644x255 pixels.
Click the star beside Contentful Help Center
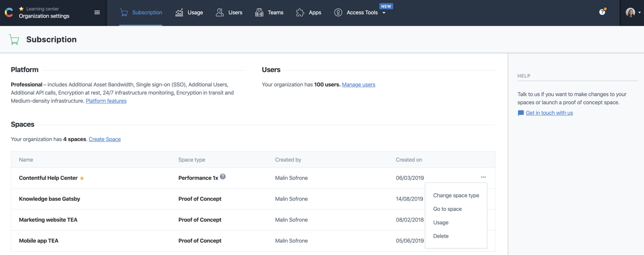(82, 178)
